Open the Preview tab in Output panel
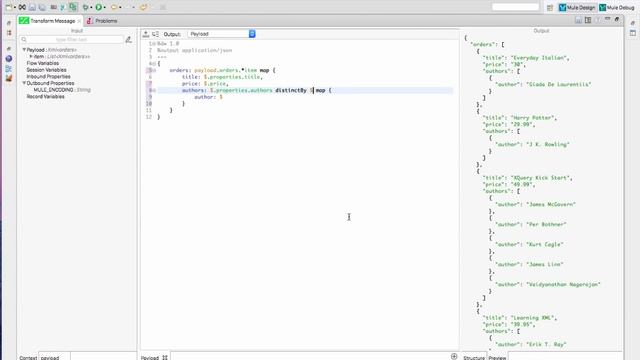This screenshot has height=360, width=640. [497, 358]
